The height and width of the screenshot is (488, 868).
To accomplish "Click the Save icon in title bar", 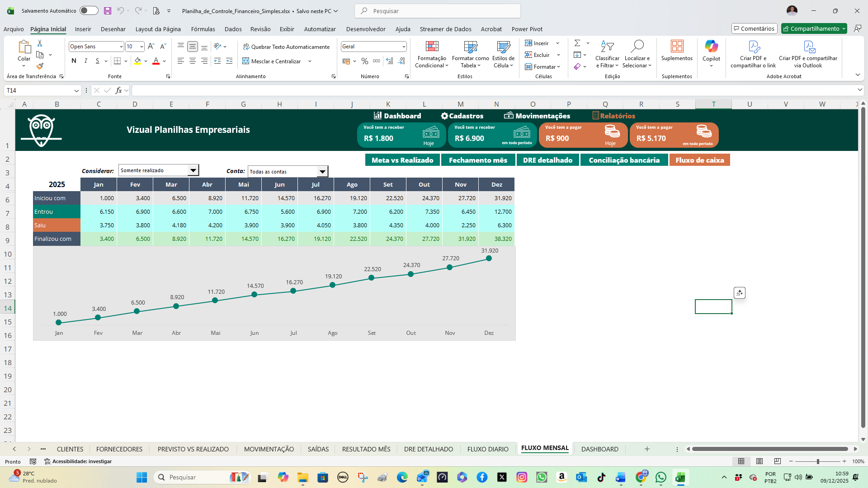I will click(x=107, y=11).
